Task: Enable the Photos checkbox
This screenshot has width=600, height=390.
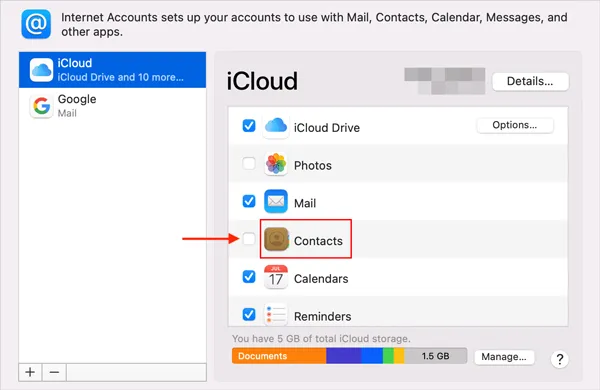Action: [249, 163]
